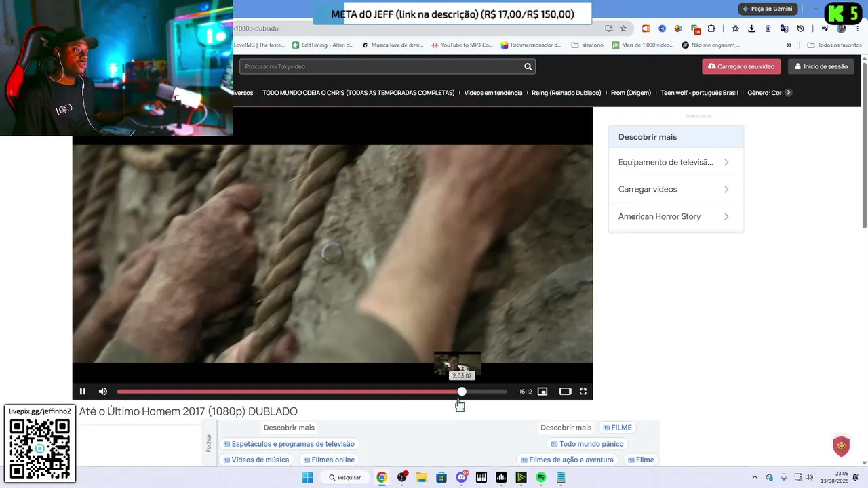This screenshot has height=488, width=868.
Task: Open the extension icon with red badge 10
Action: [x=695, y=29]
